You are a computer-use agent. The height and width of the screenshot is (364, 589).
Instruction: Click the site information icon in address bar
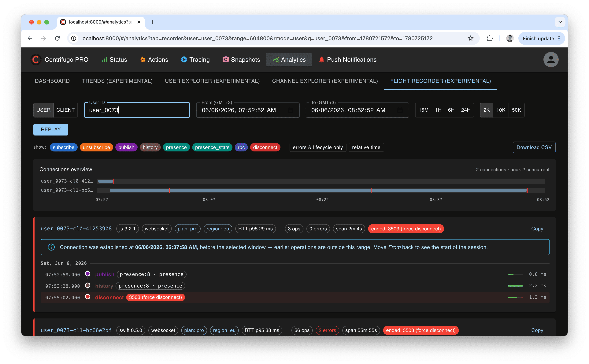(x=74, y=38)
